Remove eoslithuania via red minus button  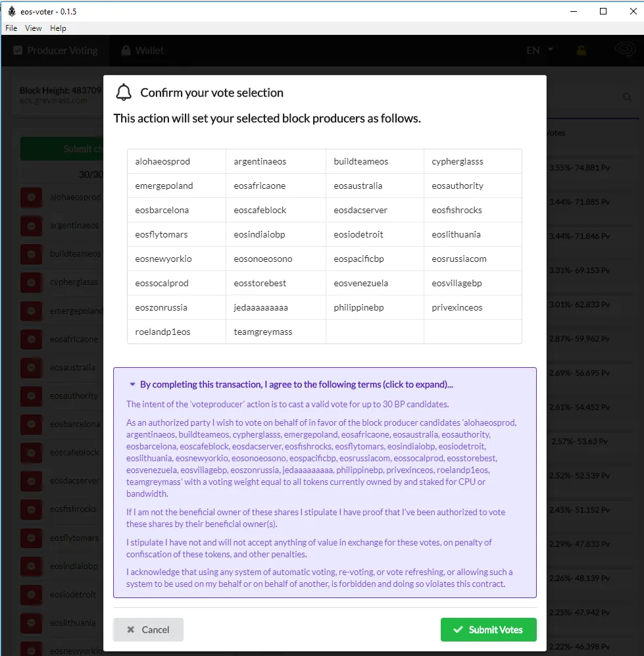32,623
